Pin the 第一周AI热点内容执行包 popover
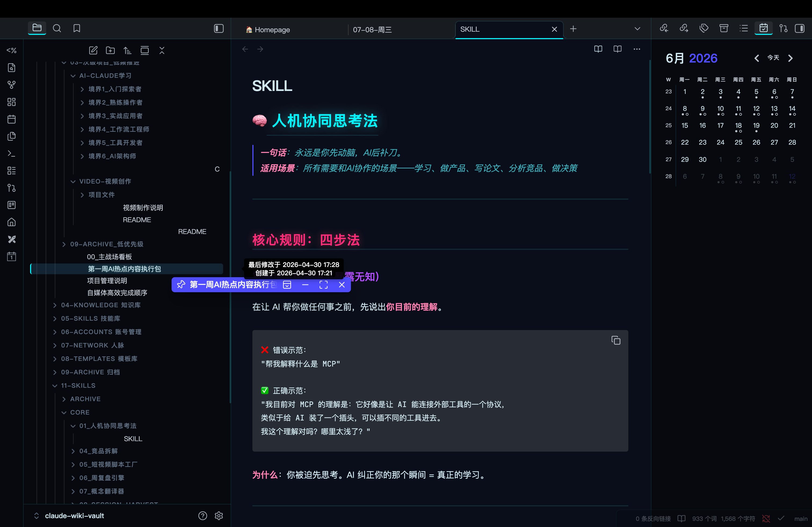The image size is (812, 527). pos(181,285)
